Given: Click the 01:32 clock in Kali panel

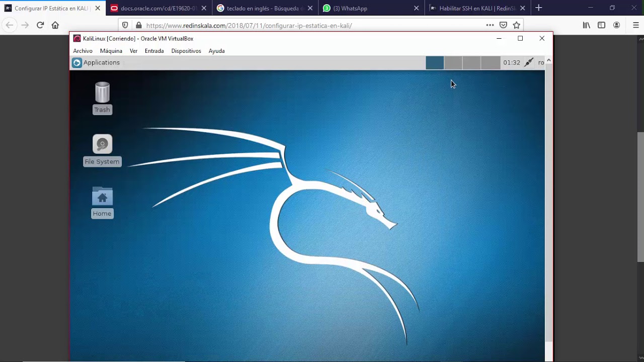Looking at the screenshot, I should (x=511, y=62).
